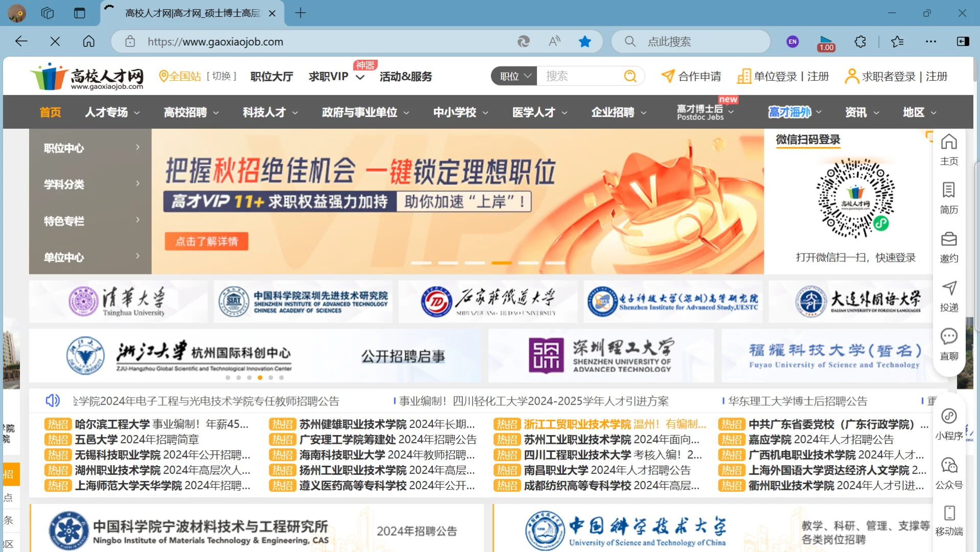Click the browser profile avatar
980x552 pixels.
[x=17, y=13]
